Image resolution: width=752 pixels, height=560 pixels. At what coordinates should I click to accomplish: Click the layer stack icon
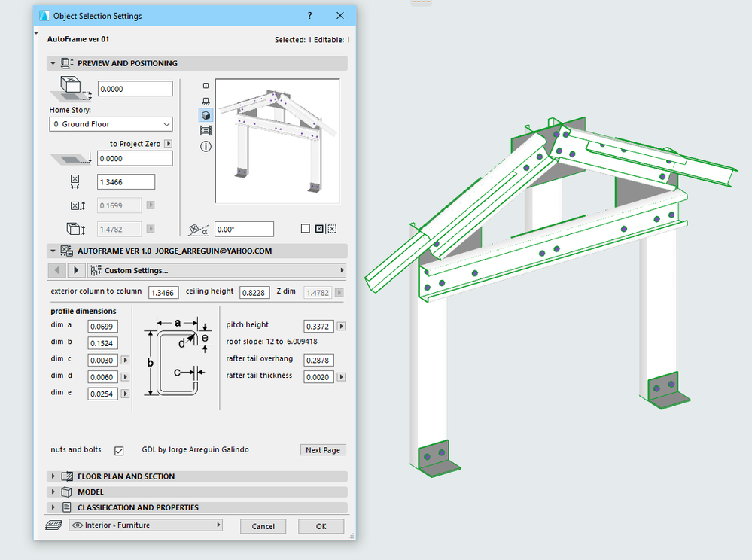(54, 525)
